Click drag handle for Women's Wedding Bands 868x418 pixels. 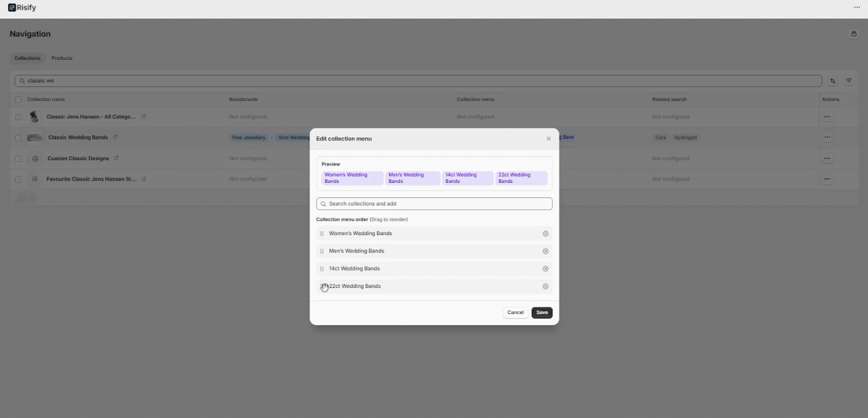[322, 233]
